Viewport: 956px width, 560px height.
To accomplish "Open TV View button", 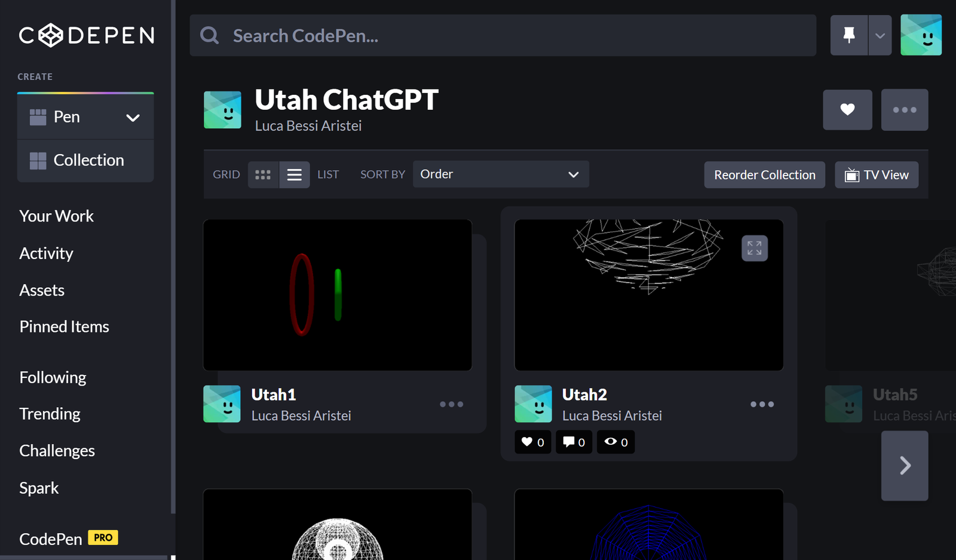I will tap(876, 175).
